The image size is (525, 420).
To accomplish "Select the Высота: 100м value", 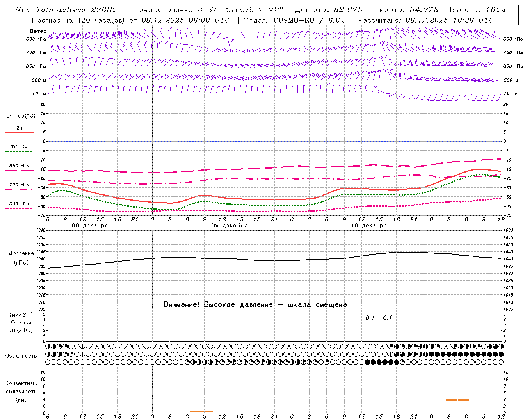I will tap(477, 10).
